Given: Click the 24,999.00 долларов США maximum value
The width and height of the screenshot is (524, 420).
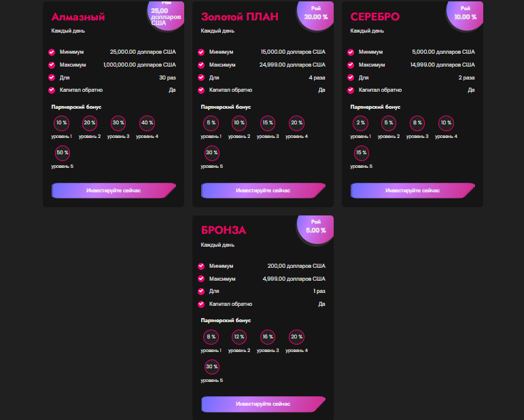Looking at the screenshot, I should pyautogui.click(x=292, y=65).
